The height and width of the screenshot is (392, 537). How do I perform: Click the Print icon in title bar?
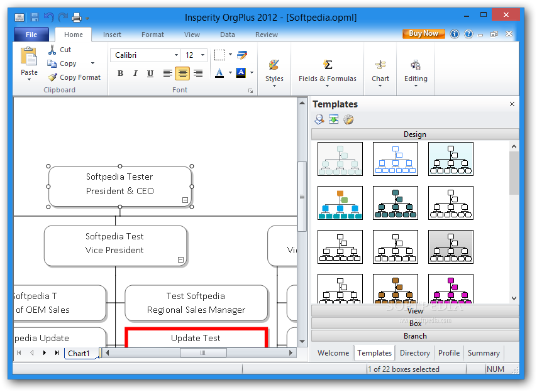point(76,17)
